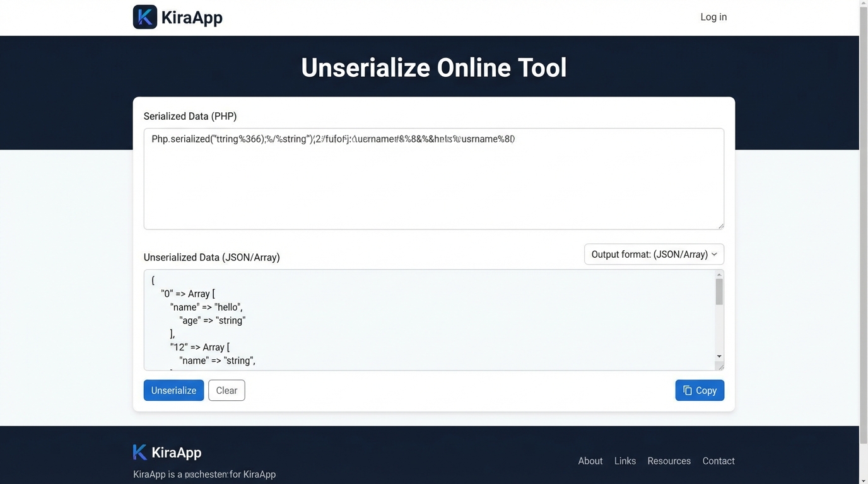Image resolution: width=868 pixels, height=484 pixels.
Task: Open the Resources page from the footer
Action: (669, 461)
